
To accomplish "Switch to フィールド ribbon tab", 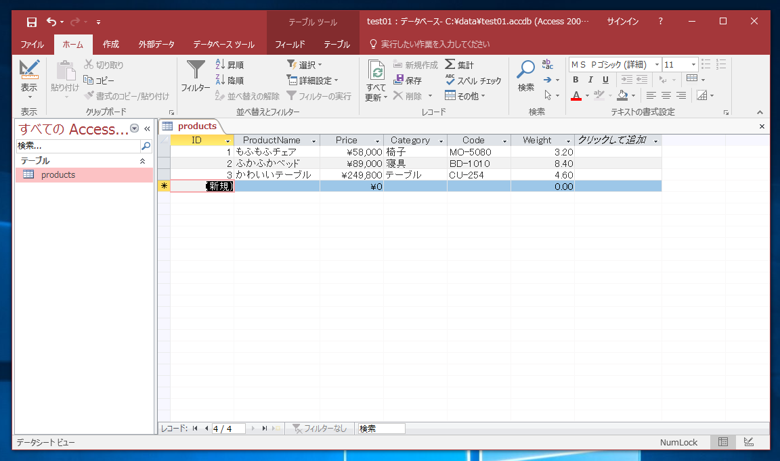I will tap(290, 44).
